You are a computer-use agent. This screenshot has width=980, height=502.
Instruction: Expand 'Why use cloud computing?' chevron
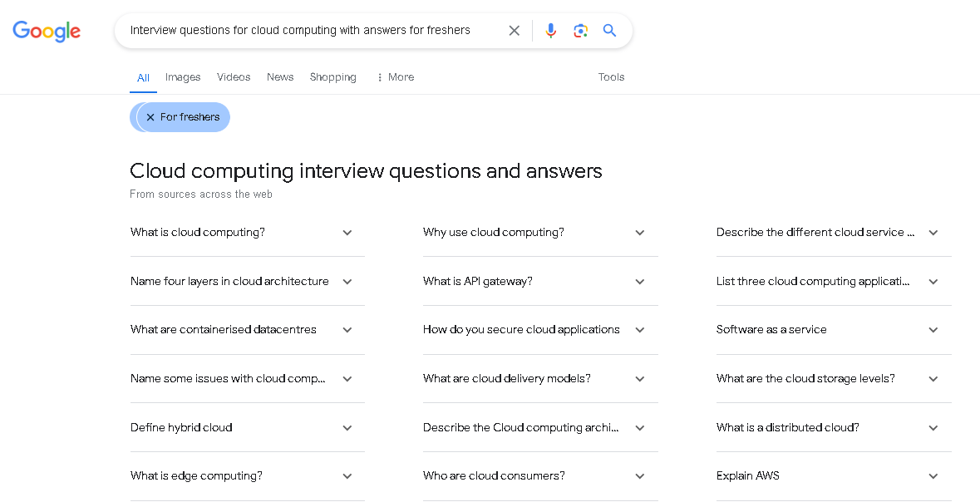click(x=639, y=233)
